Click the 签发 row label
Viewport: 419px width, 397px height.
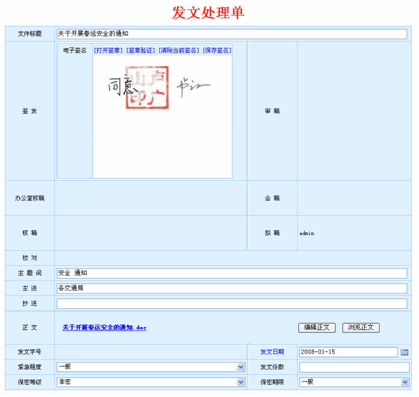click(x=30, y=111)
